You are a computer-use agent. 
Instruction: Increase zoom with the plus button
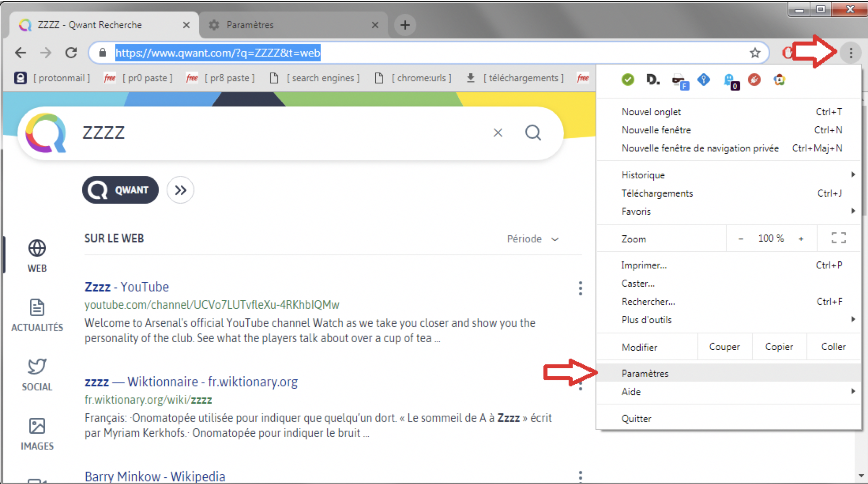click(x=801, y=239)
